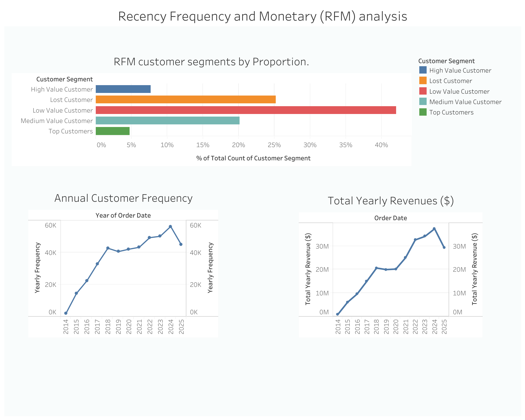
Task: Click the 2024 peak point in frequency chart
Action: [x=170, y=227]
